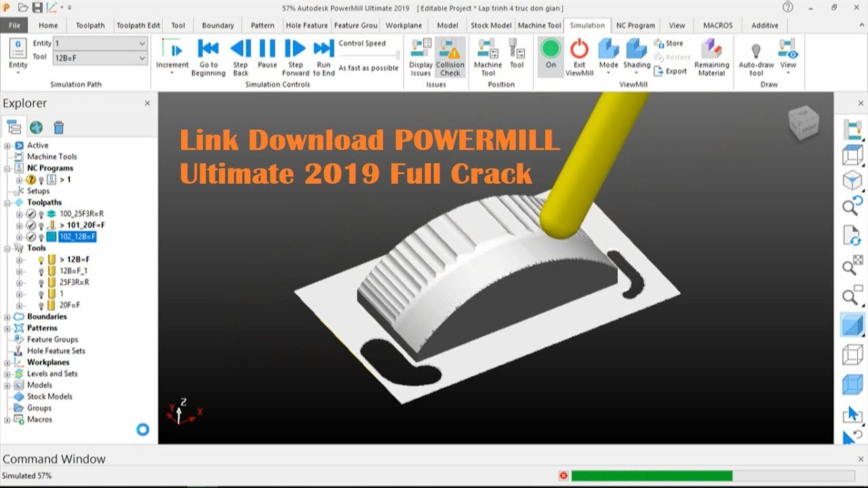This screenshot has height=488, width=868.
Task: Collapse the NC Programs tree node
Action: click(7, 168)
